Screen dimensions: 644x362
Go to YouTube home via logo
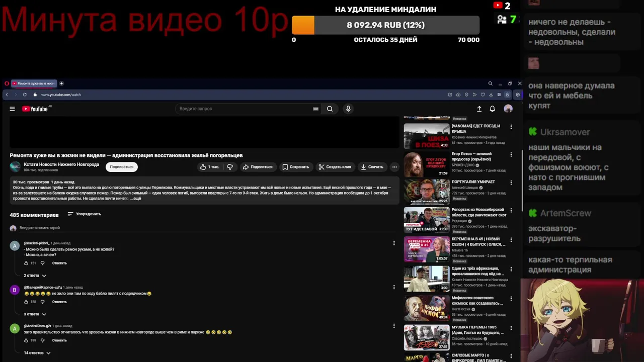click(x=35, y=109)
